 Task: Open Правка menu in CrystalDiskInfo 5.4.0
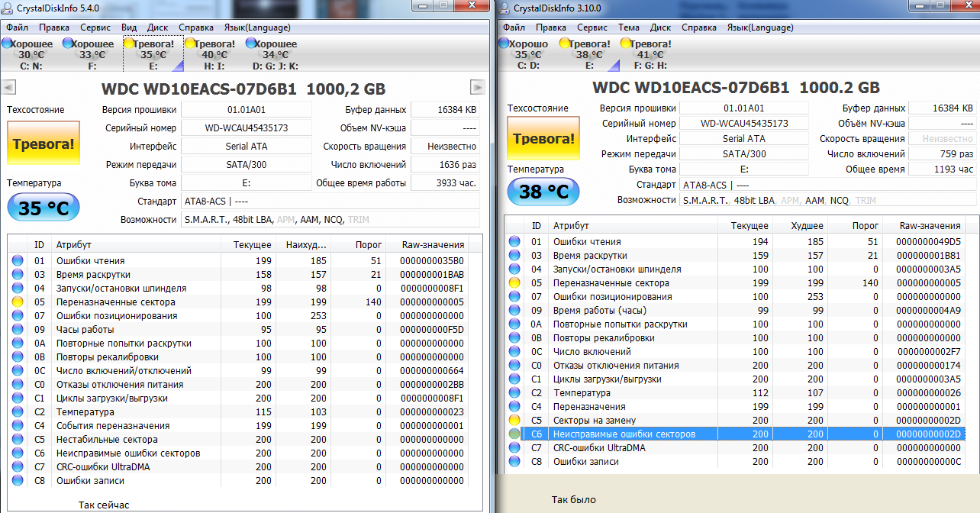pyautogui.click(x=54, y=27)
